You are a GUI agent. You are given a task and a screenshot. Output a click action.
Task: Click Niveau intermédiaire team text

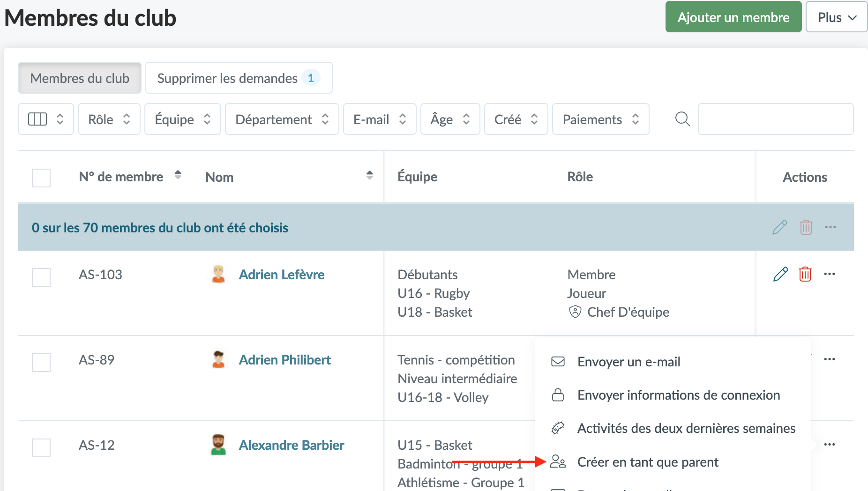point(457,379)
